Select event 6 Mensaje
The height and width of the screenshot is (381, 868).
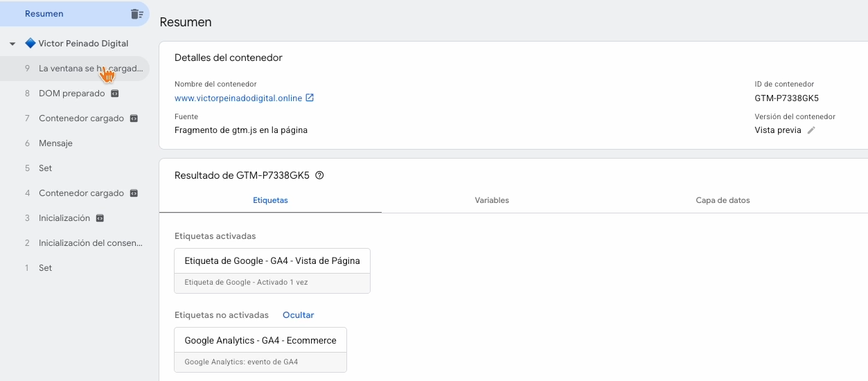click(x=55, y=143)
